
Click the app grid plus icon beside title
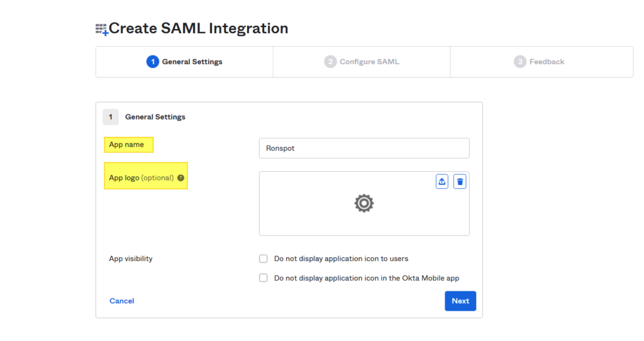pyautogui.click(x=102, y=30)
